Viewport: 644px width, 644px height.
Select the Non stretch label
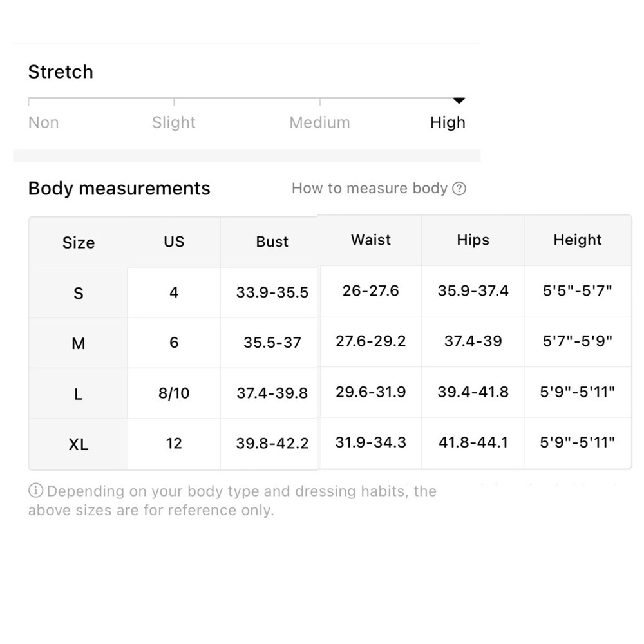click(44, 122)
